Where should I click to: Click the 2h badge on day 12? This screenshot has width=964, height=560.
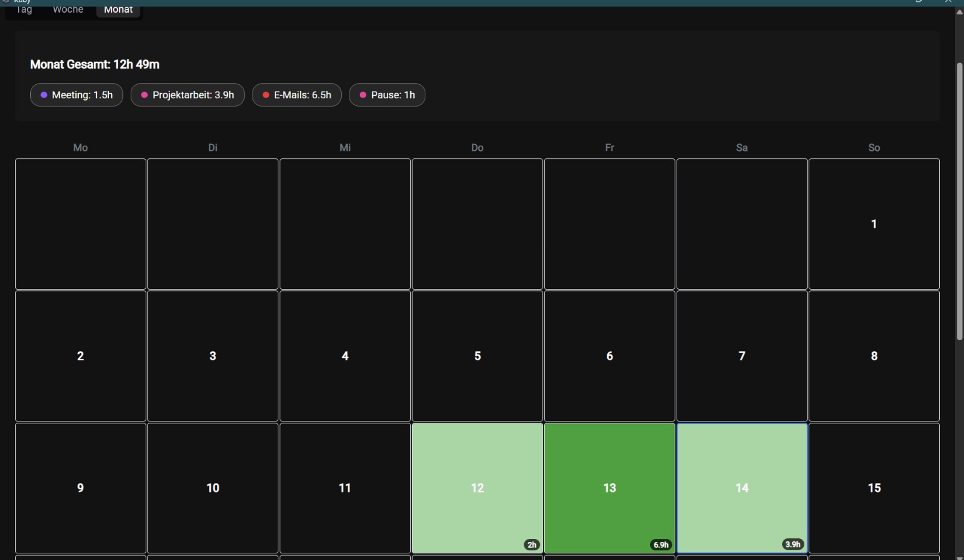coord(531,544)
